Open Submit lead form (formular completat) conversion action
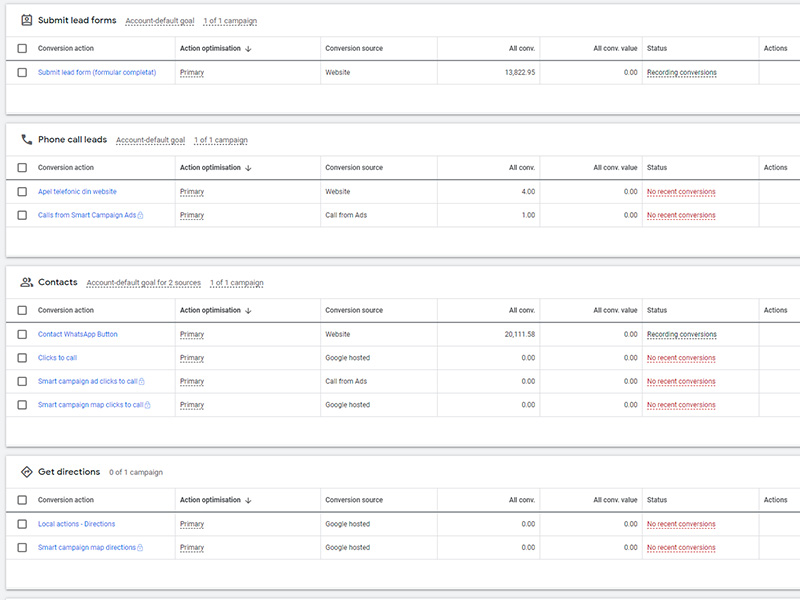 tap(97, 72)
